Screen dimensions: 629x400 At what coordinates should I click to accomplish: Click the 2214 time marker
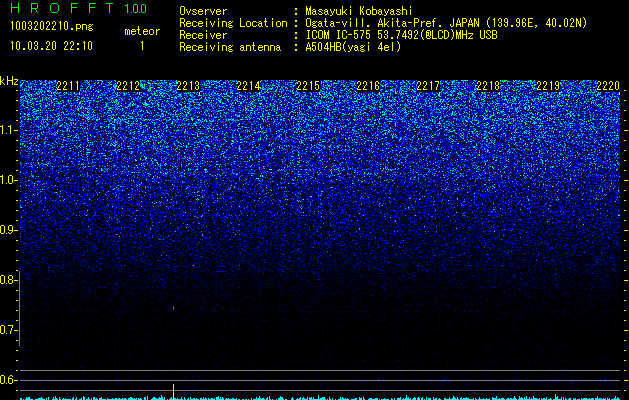[x=248, y=85]
